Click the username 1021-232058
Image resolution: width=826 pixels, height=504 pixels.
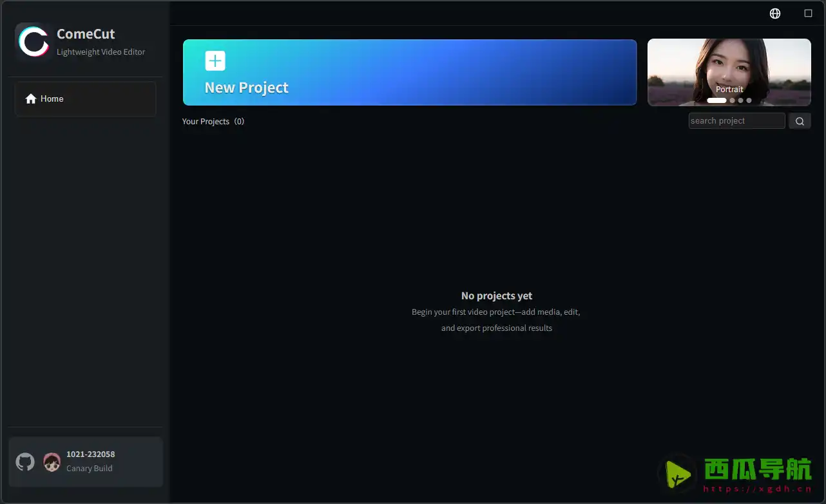coord(90,454)
